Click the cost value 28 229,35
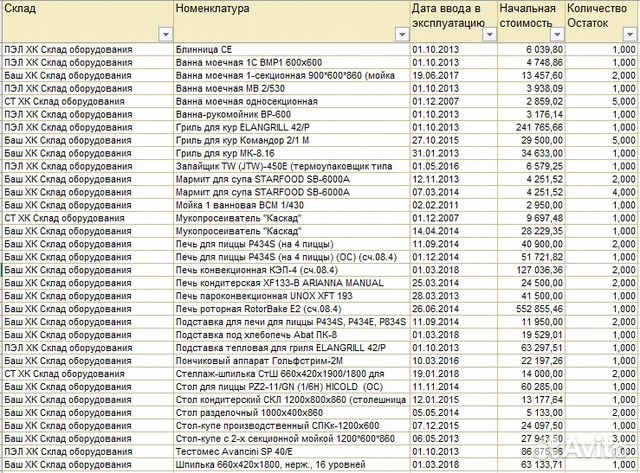Image resolution: width=640 pixels, height=473 pixels. (x=531, y=231)
